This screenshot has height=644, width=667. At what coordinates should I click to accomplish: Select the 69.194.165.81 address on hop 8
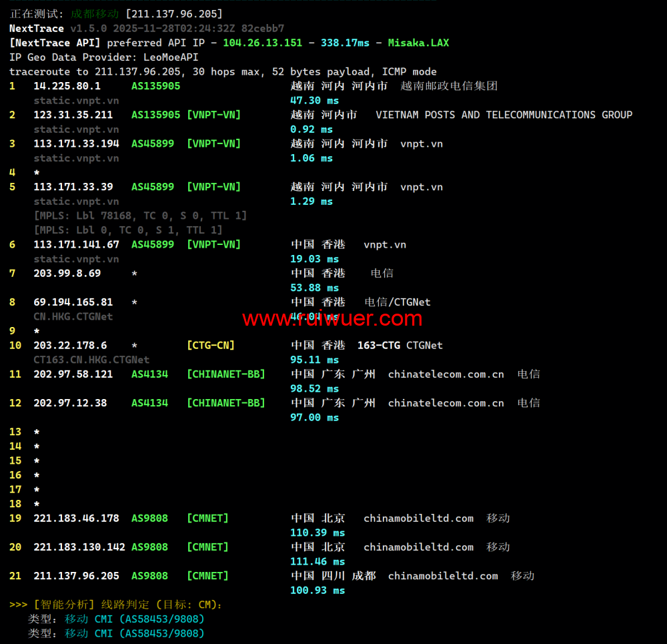coord(73,302)
